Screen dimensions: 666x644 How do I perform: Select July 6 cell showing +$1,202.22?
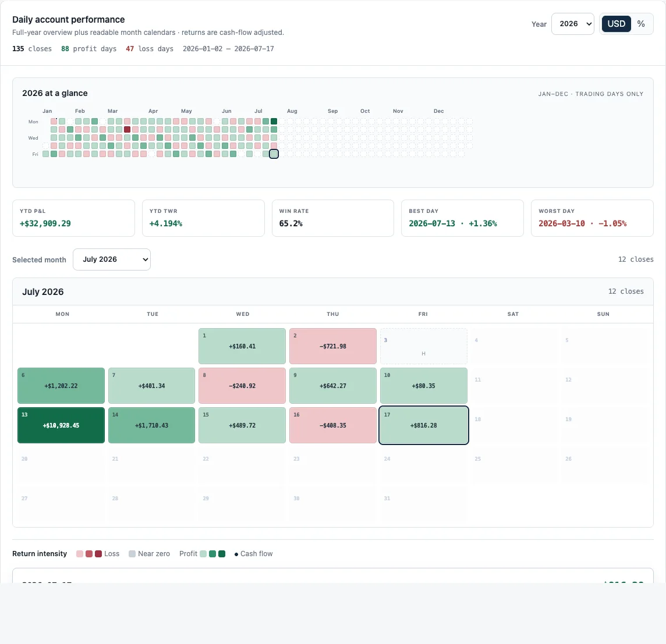[61, 386]
